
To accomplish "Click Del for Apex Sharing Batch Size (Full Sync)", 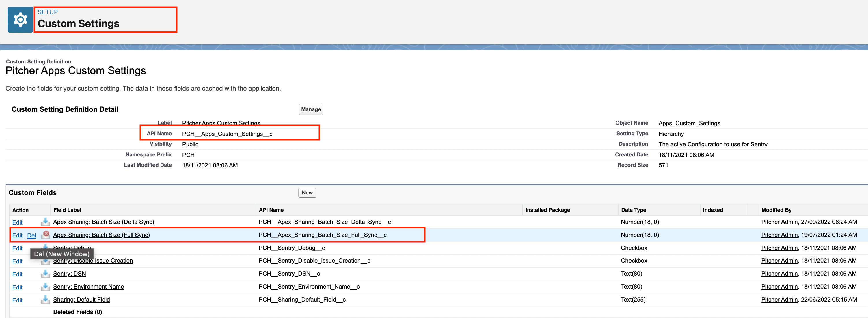I will pos(32,235).
